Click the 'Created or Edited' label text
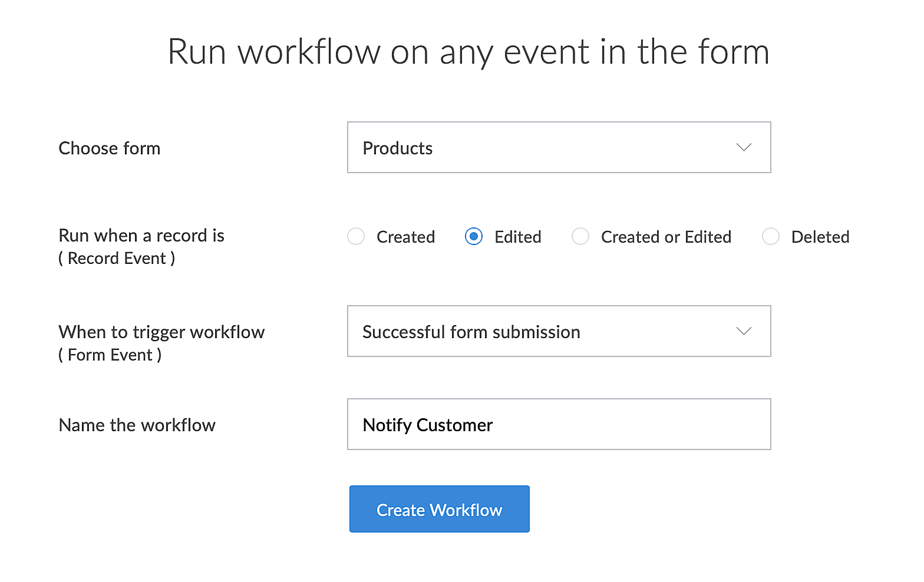 [666, 237]
